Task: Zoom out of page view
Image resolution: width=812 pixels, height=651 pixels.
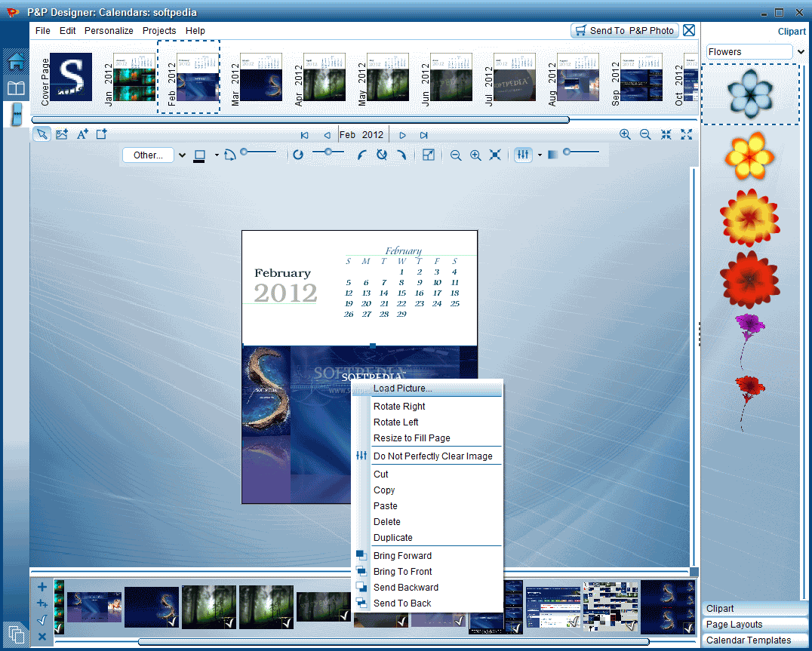Action: [645, 134]
